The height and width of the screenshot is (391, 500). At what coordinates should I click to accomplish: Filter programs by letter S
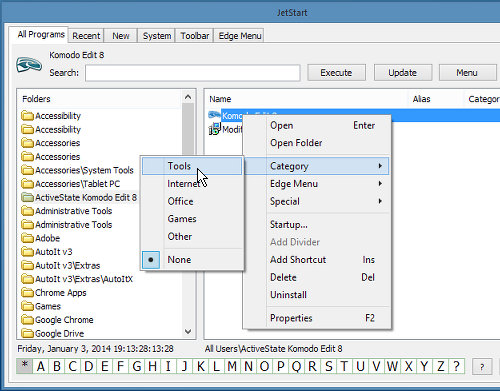pos(329,366)
